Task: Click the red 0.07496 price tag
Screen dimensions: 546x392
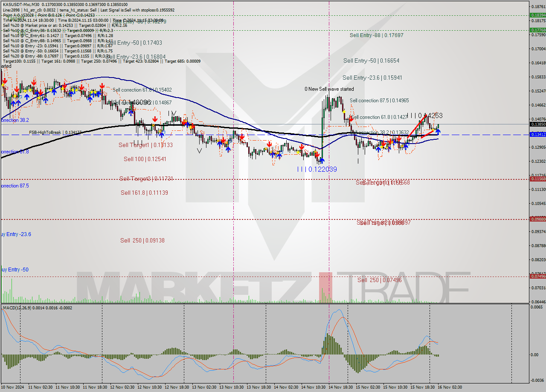Action: point(537,276)
